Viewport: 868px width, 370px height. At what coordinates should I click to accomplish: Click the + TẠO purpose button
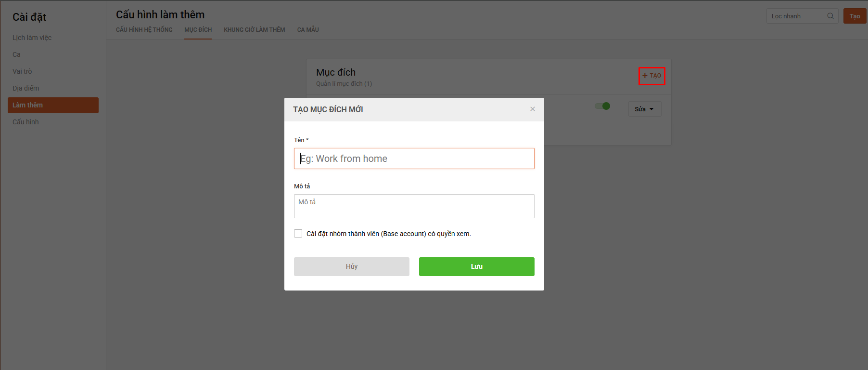pyautogui.click(x=651, y=76)
